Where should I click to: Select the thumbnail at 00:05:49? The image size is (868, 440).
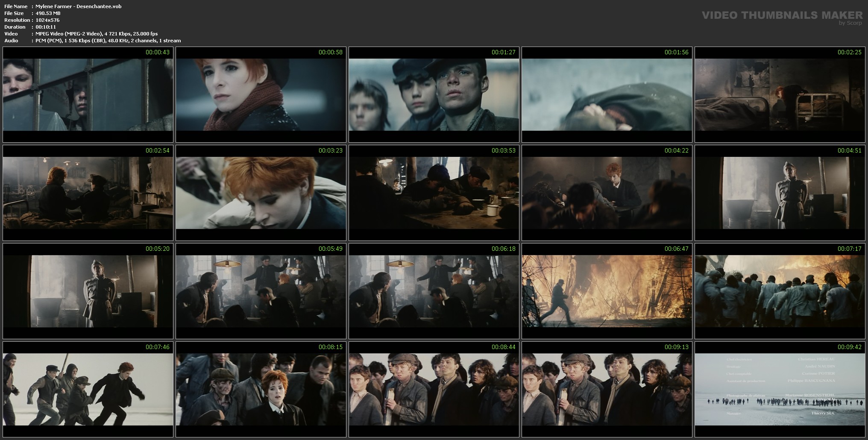point(261,291)
